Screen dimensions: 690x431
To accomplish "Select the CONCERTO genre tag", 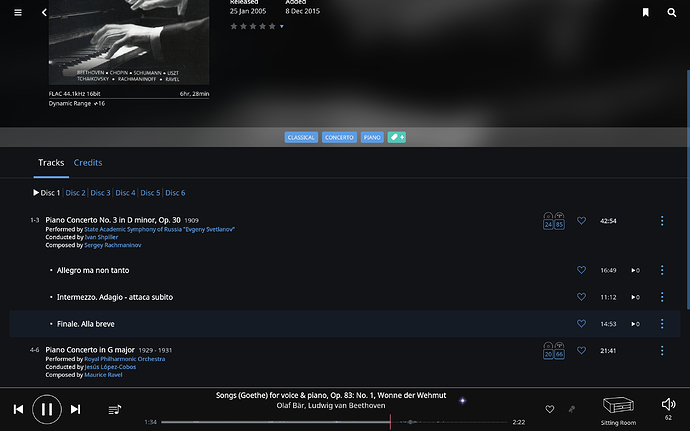I will (339, 137).
